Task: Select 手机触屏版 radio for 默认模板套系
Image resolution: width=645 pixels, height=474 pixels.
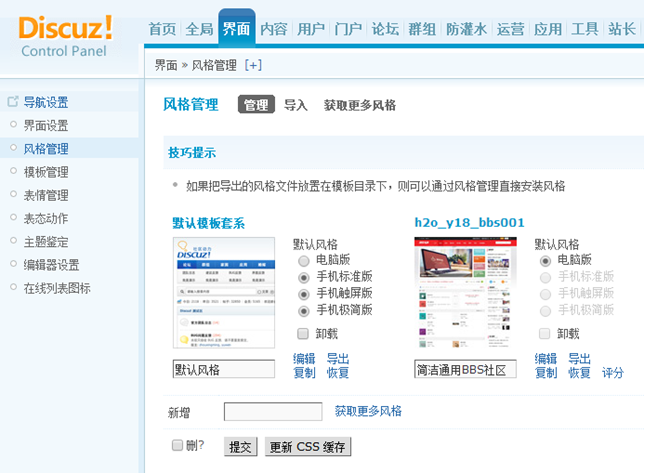Action: click(304, 295)
